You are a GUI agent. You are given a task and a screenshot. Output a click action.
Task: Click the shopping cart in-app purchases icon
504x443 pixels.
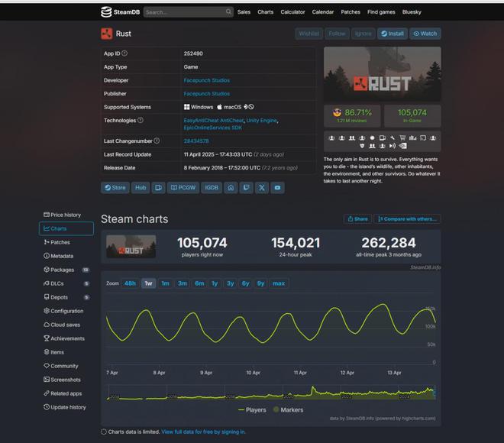point(402,138)
